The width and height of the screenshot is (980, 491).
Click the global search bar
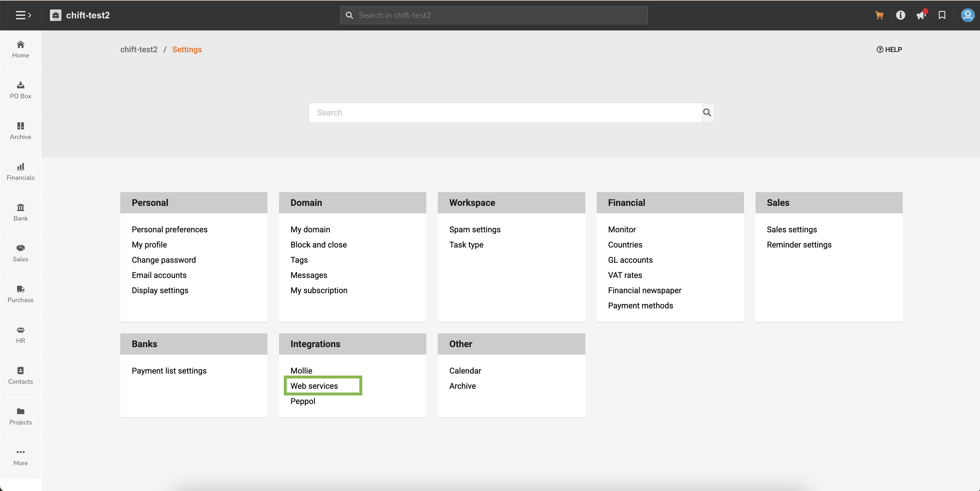pos(494,15)
